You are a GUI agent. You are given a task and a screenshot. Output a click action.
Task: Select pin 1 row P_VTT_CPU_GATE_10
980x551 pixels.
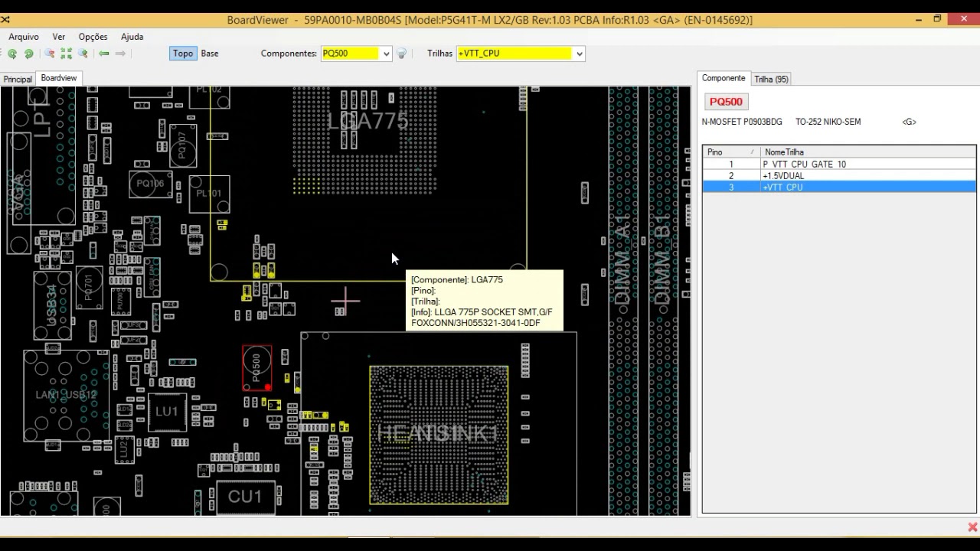click(x=839, y=165)
